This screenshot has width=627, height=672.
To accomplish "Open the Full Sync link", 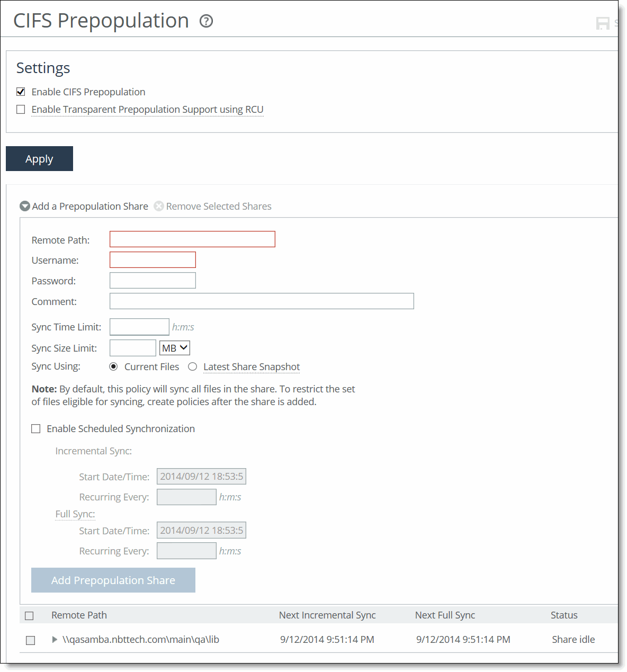I will [75, 514].
